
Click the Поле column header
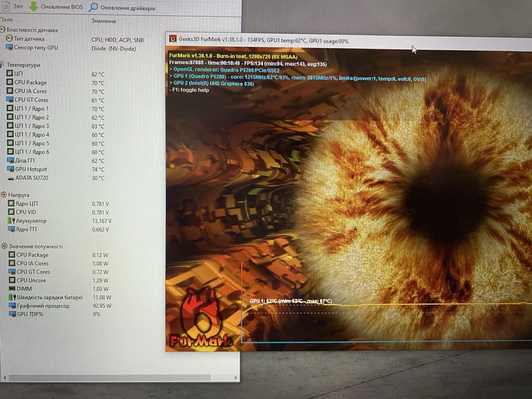(x=6, y=20)
